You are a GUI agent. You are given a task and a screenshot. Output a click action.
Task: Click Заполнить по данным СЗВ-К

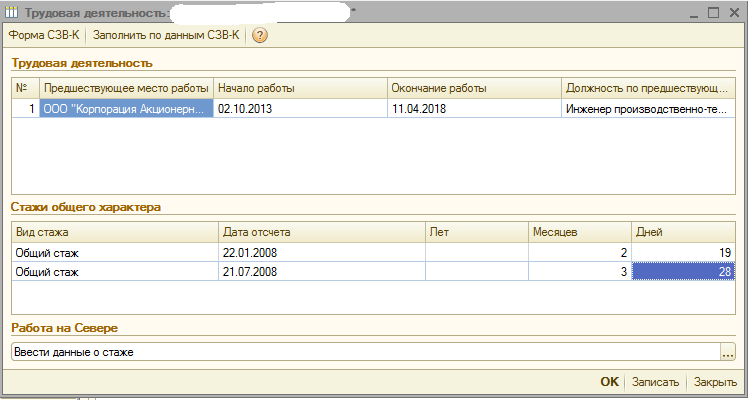[x=166, y=35]
